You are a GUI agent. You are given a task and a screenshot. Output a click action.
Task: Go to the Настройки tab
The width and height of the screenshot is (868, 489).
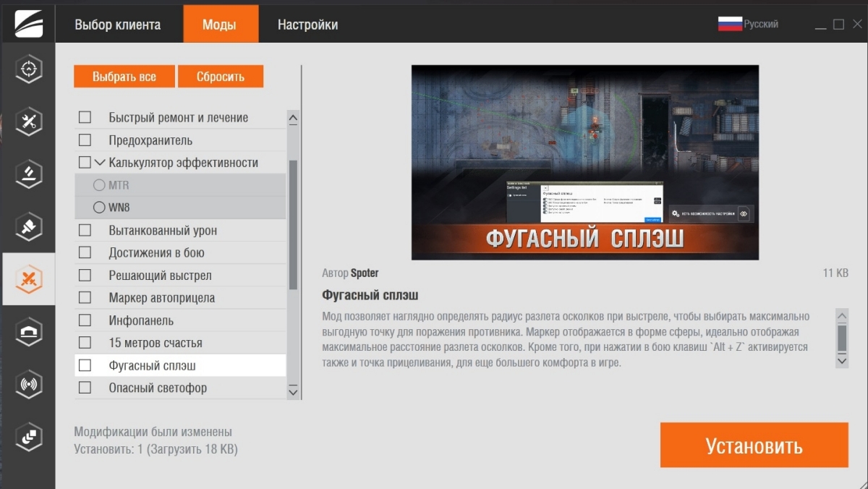307,25
